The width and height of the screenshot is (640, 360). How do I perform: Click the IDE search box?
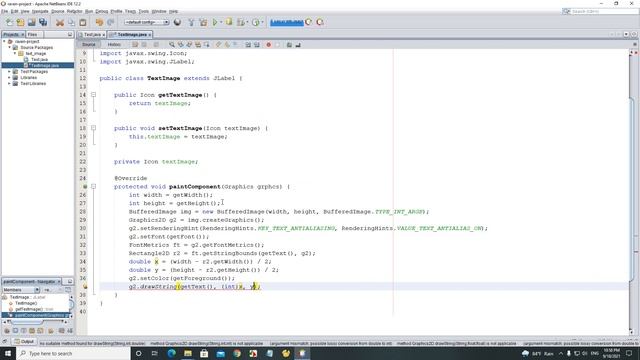pyautogui.click(x=600, y=11)
